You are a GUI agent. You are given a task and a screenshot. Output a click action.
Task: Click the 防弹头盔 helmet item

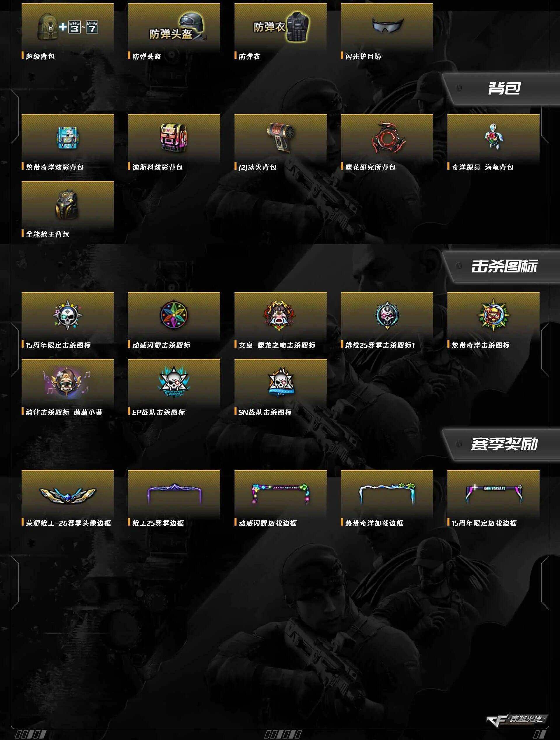tap(178, 27)
